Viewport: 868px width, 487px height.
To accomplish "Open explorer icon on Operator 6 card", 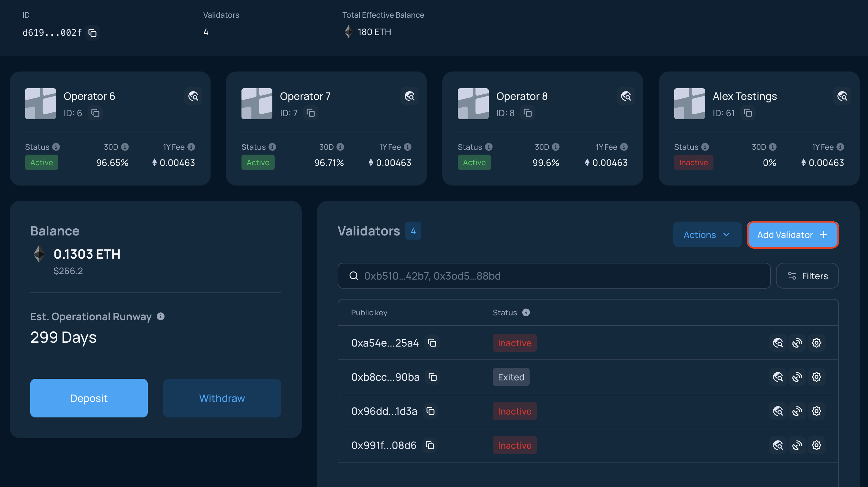I will click(x=193, y=96).
